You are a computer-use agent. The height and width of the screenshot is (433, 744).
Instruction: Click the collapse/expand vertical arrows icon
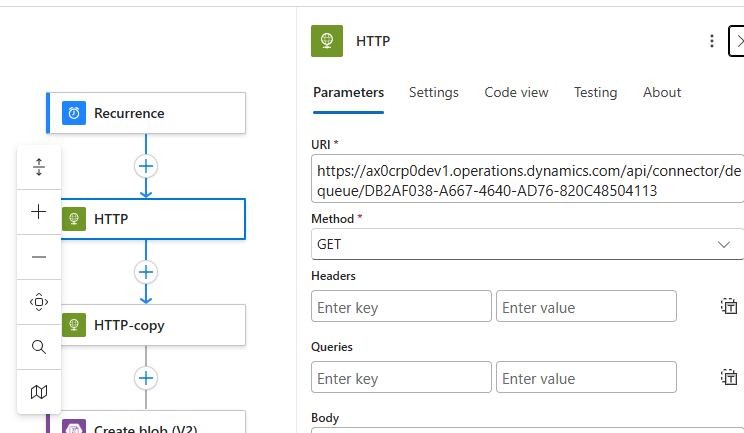coord(39,167)
